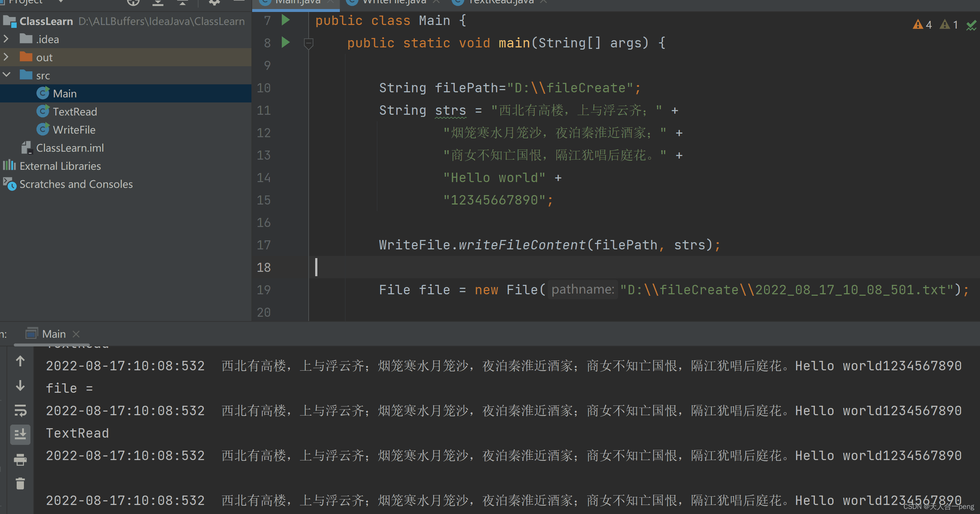Click the run gutter icon beside main method

pyautogui.click(x=285, y=42)
